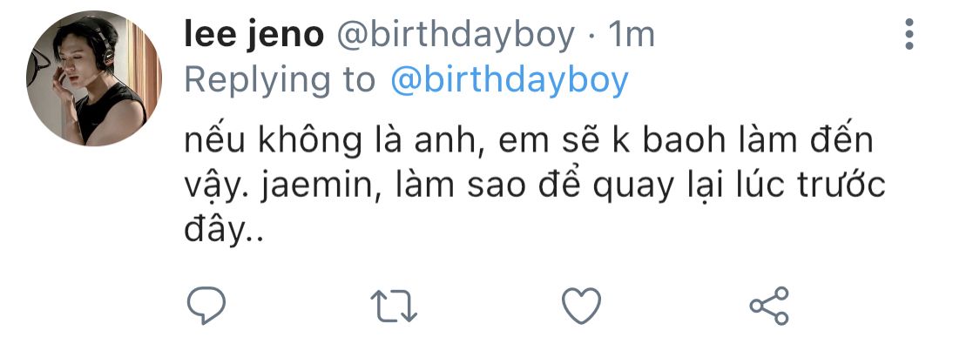The height and width of the screenshot is (344, 980).
Task: Open the tweet by clicking its body text
Action: click(x=534, y=186)
